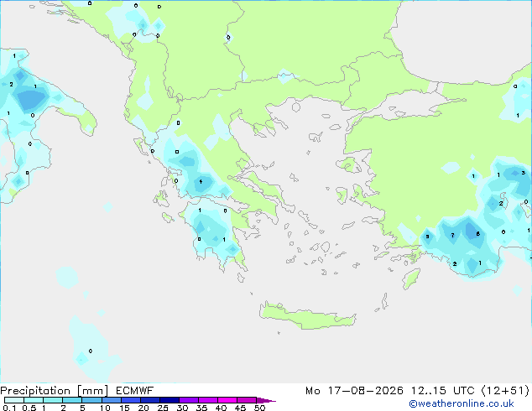532x411 pixels.
Task: Click the legend swatch between 0.5 and 1
Action: point(34,400)
